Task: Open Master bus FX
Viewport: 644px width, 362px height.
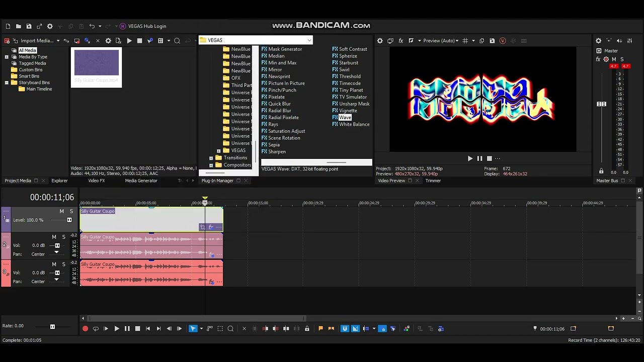Action: 598,59
